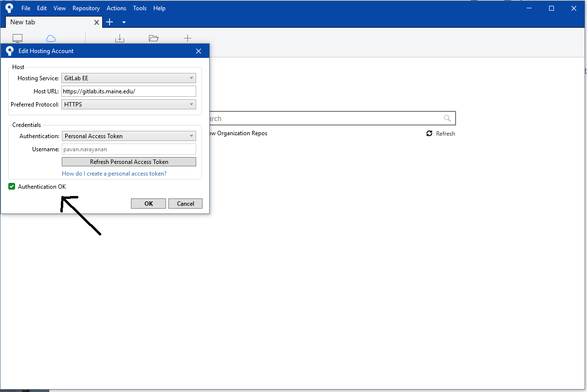The image size is (587, 392).
Task: Open the personal access token help link
Action: (x=114, y=174)
